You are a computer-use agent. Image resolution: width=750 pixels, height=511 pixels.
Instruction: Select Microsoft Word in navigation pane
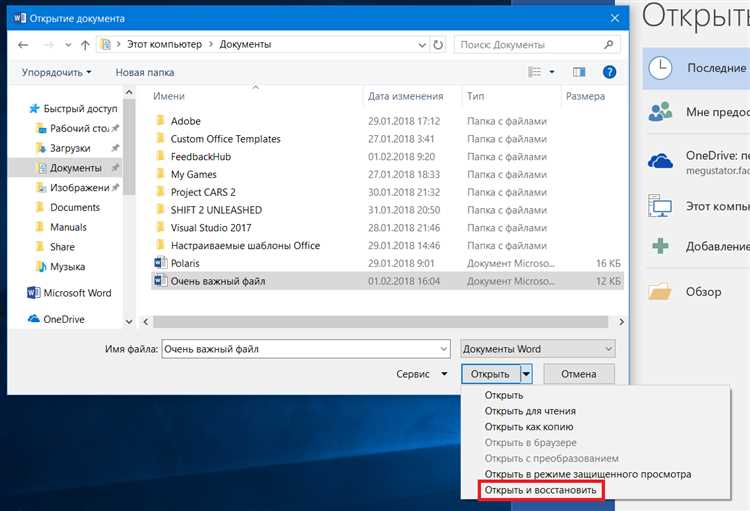70,293
